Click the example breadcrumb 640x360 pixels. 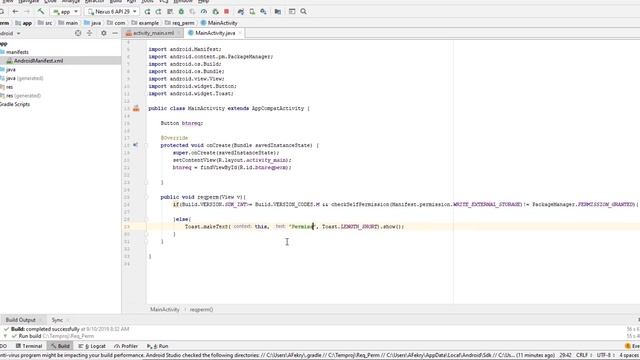click(x=145, y=23)
